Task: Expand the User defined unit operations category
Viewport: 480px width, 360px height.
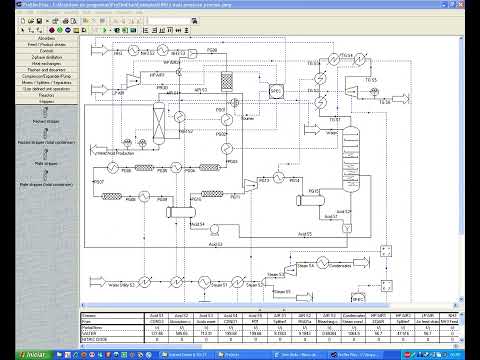Action: (x=47, y=89)
